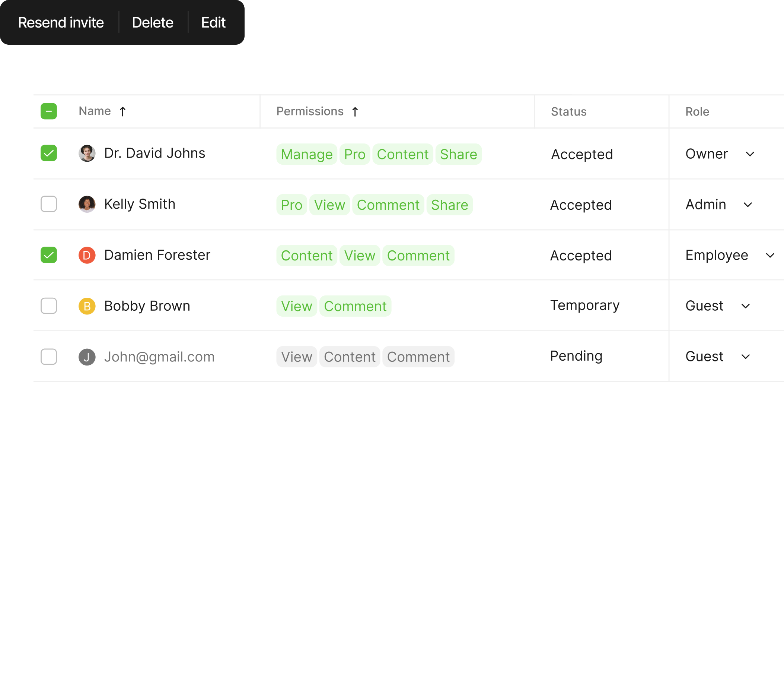The height and width of the screenshot is (674, 784).
Task: Uncheck the Dr. David Johns row
Action: 49,154
